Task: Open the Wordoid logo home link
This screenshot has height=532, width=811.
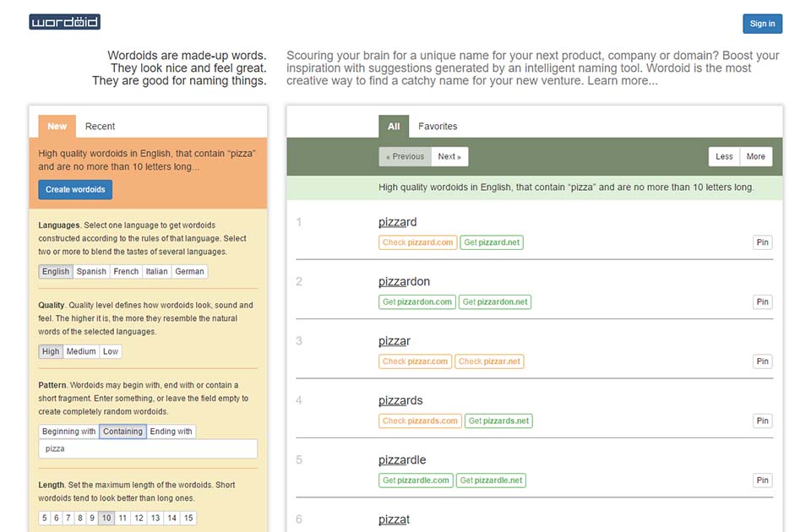Action: point(65,22)
